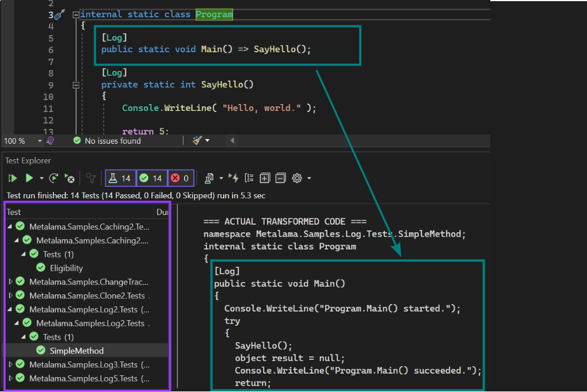This screenshot has width=587, height=392.
Task: Click the [Log] attribute above SayHello()
Action: point(114,72)
